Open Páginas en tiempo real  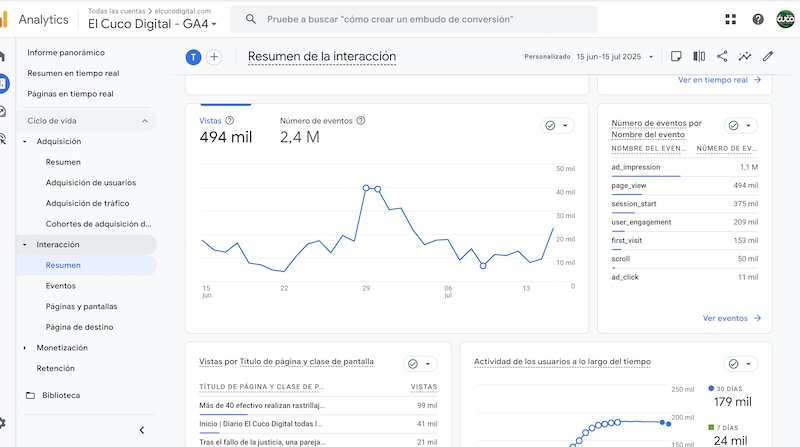pyautogui.click(x=70, y=93)
